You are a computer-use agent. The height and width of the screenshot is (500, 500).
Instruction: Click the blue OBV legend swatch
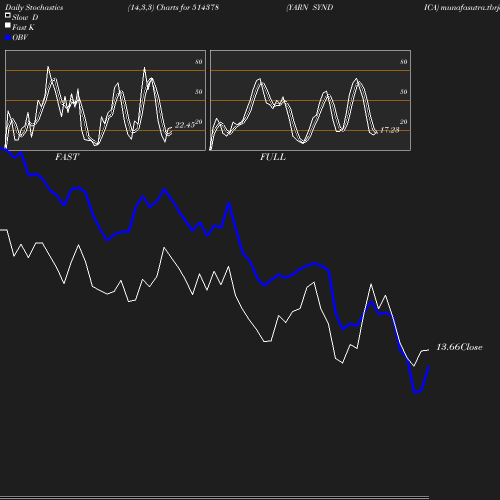coord(8,38)
